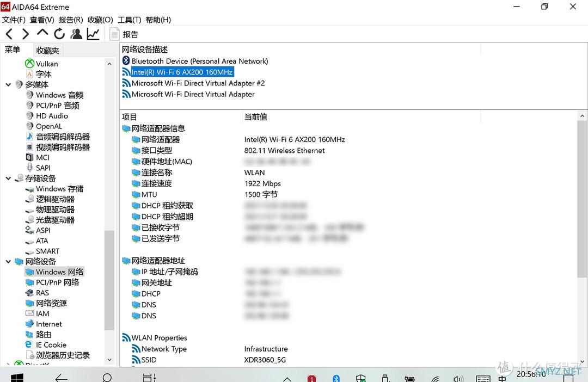Open the 文件(F) menu

pyautogui.click(x=14, y=20)
